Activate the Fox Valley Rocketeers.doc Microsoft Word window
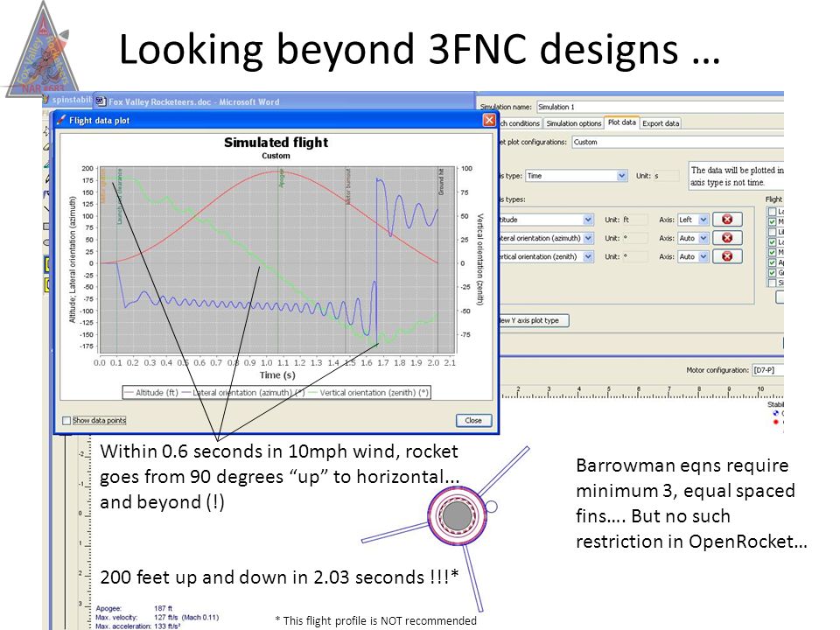This screenshot has height=630, width=840. pyautogui.click(x=283, y=101)
